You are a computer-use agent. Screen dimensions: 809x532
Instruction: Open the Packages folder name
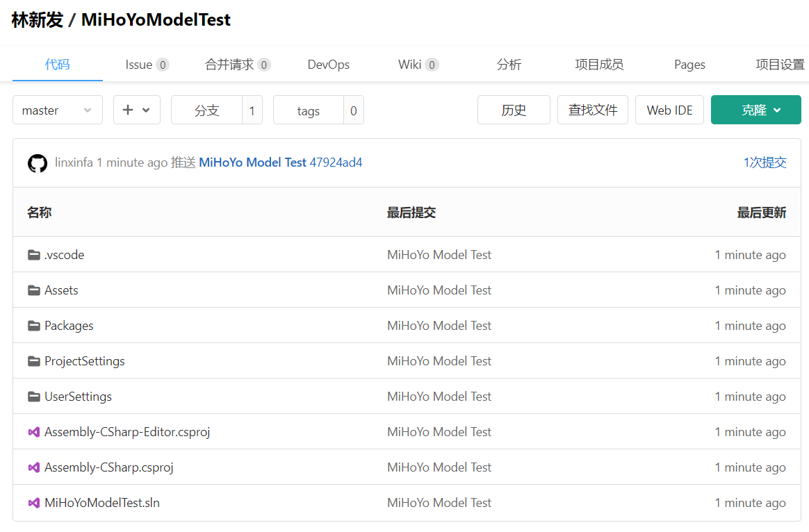coord(69,326)
